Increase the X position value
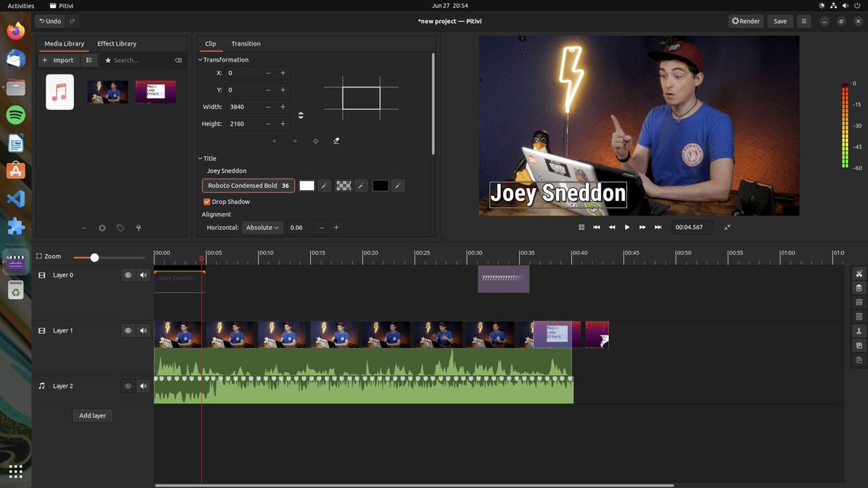868x488 pixels. click(283, 73)
